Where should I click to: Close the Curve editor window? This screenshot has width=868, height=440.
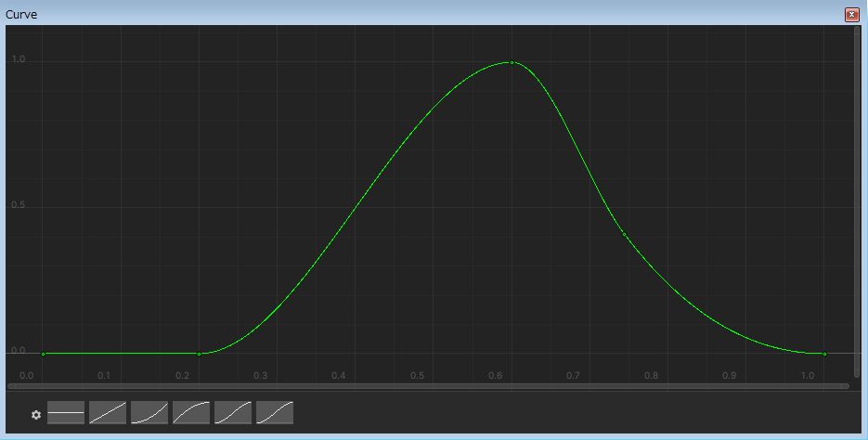tap(851, 15)
